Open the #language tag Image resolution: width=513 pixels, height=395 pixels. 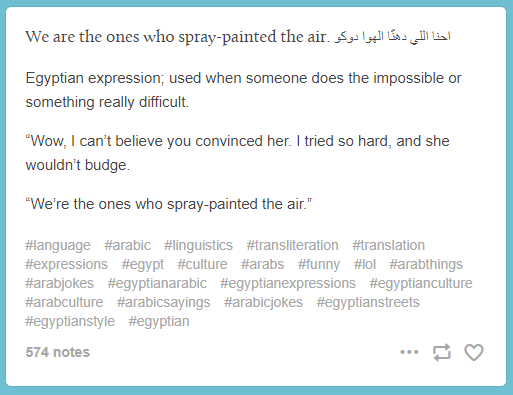[58, 246]
